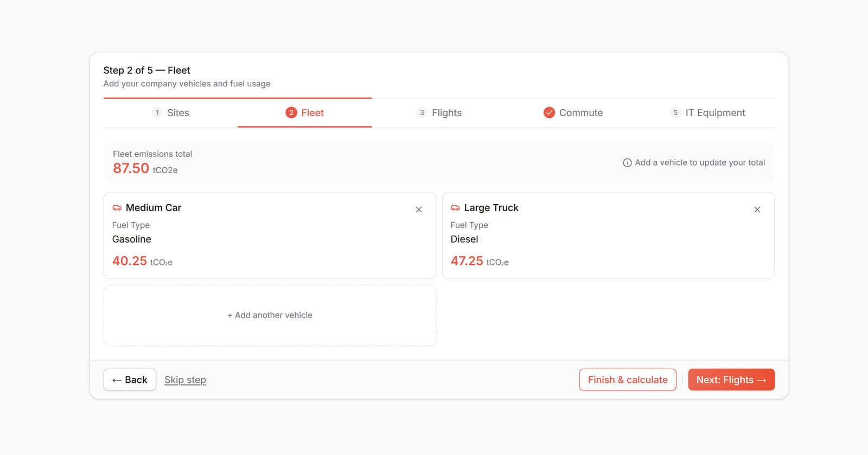Add another vehicle card
The height and width of the screenshot is (455, 868).
(x=270, y=315)
